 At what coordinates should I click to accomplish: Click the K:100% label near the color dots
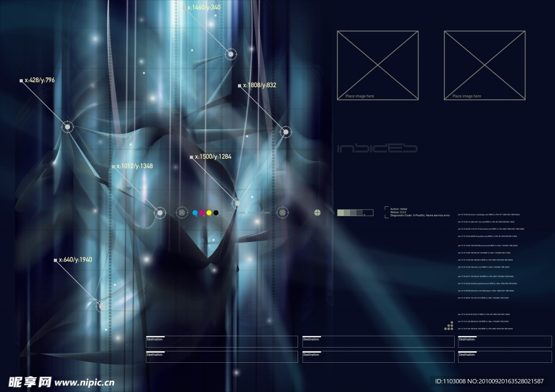pyautogui.click(x=265, y=213)
